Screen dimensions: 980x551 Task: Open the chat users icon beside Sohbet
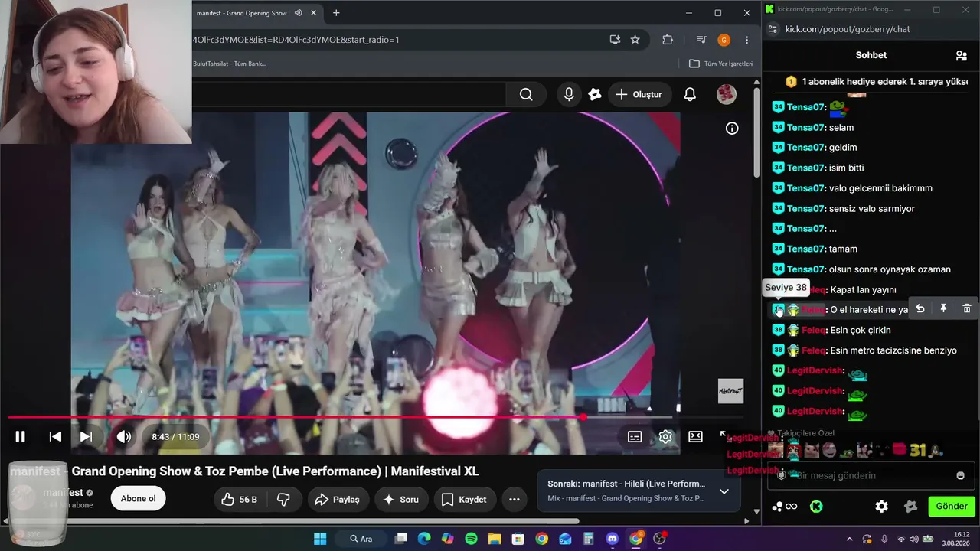pos(961,55)
